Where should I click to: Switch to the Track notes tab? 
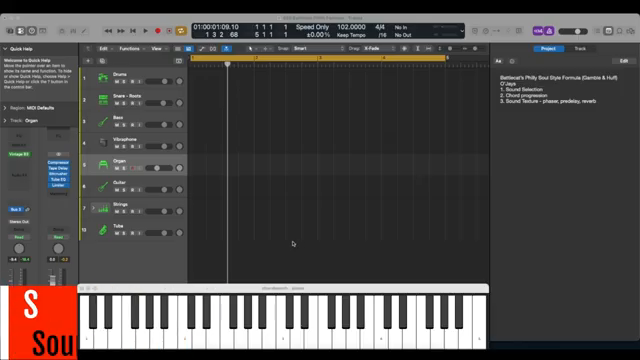(580, 49)
